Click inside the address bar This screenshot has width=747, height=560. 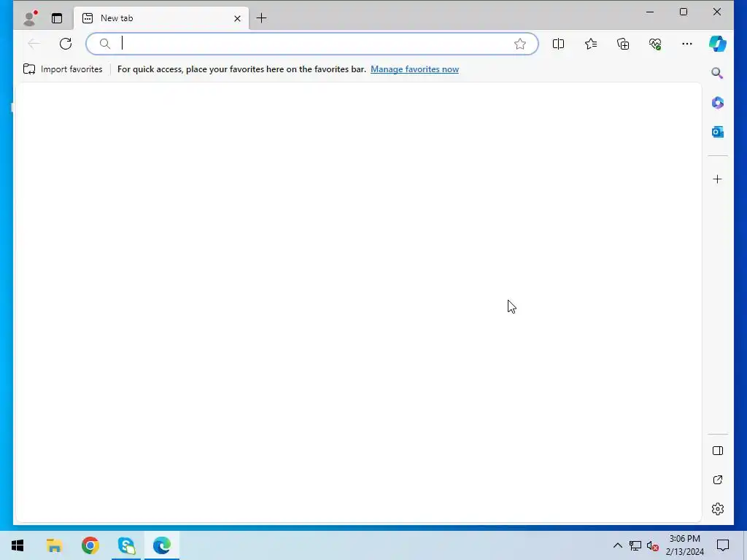pos(312,44)
